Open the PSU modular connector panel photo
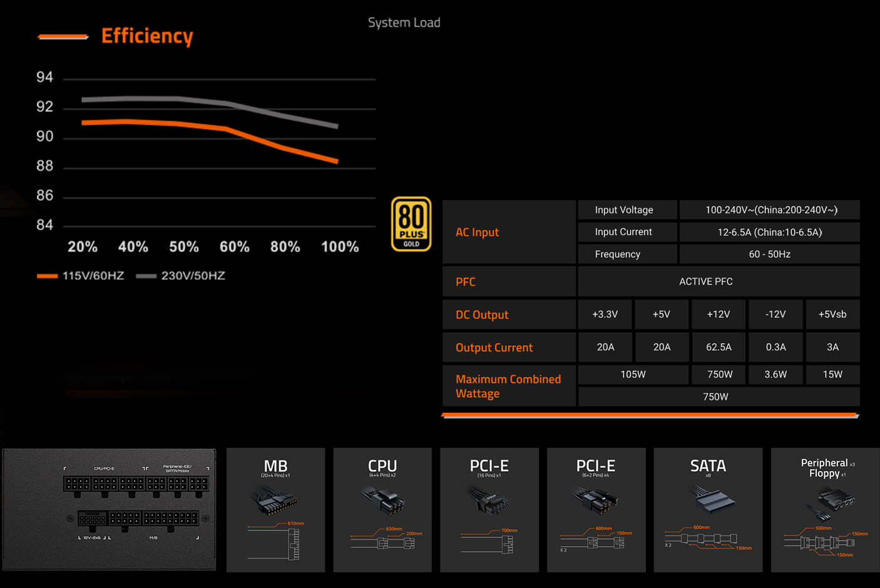Screen dimensions: 880x588 110,509
